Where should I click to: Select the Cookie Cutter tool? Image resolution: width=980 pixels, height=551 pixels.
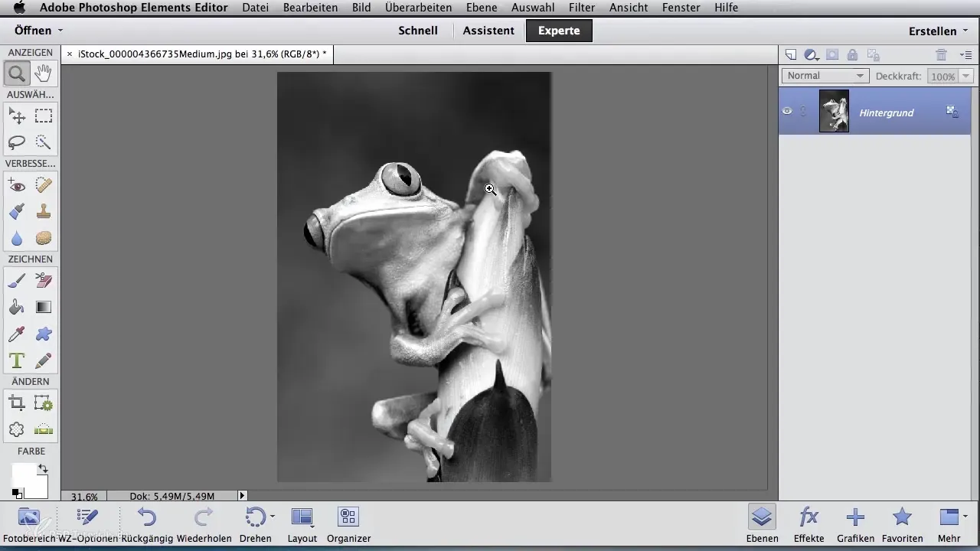tap(17, 429)
